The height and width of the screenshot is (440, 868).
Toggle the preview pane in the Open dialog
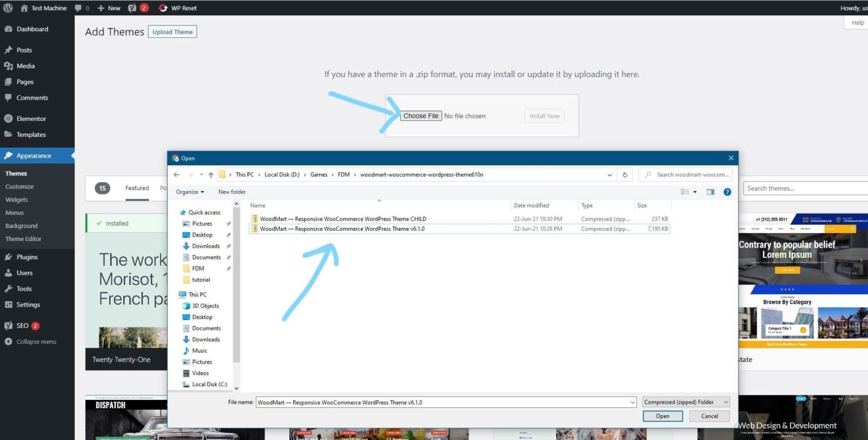coord(710,192)
